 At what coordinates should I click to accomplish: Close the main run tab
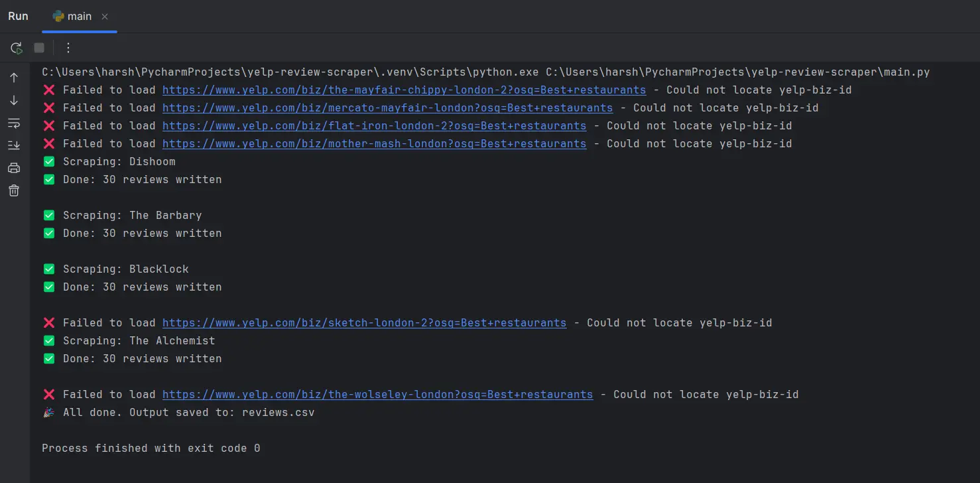tap(105, 17)
